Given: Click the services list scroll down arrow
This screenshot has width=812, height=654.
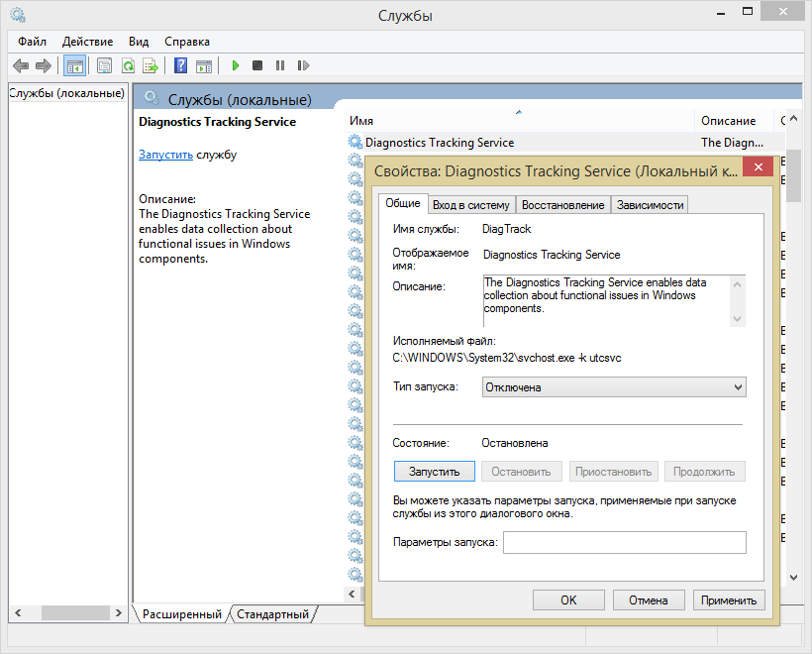Looking at the screenshot, I should pyautogui.click(x=793, y=578).
